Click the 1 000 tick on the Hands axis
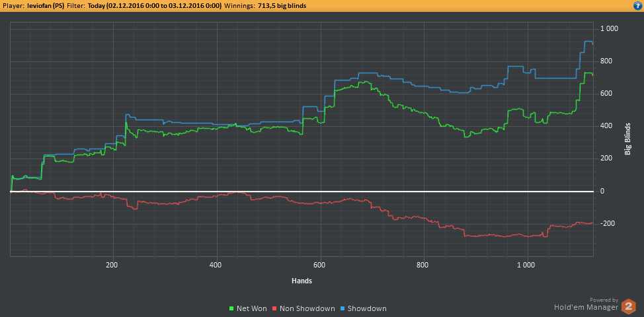 (x=526, y=265)
